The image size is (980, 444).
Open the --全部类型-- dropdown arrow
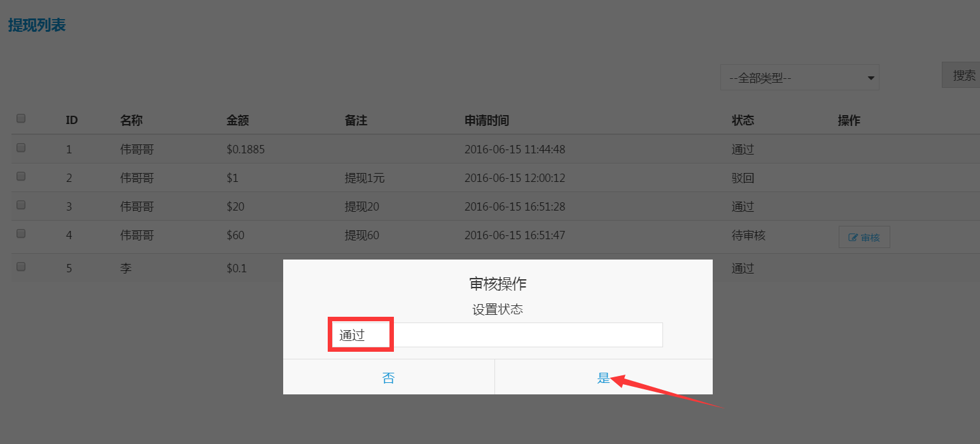(871, 78)
